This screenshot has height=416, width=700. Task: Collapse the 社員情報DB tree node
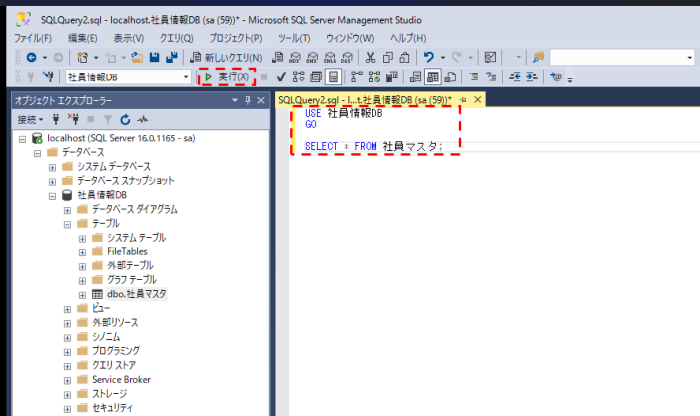point(53,195)
